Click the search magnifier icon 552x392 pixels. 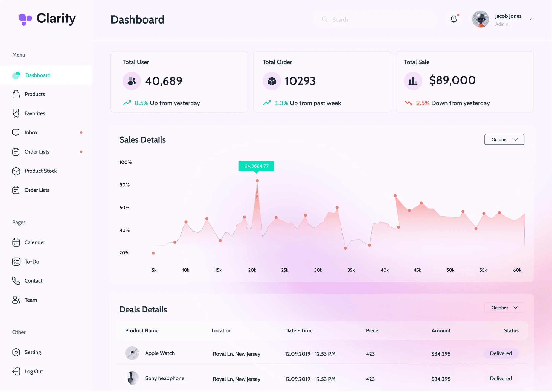[x=324, y=19]
